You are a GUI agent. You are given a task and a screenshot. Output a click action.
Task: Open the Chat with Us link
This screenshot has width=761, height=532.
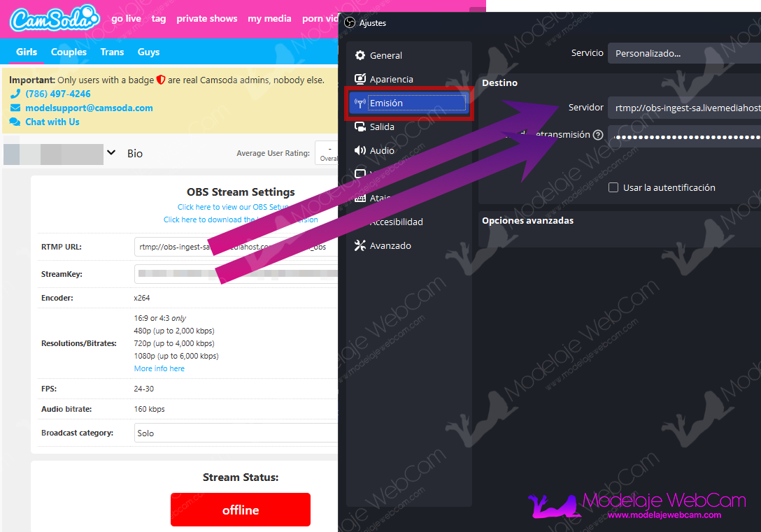point(52,122)
